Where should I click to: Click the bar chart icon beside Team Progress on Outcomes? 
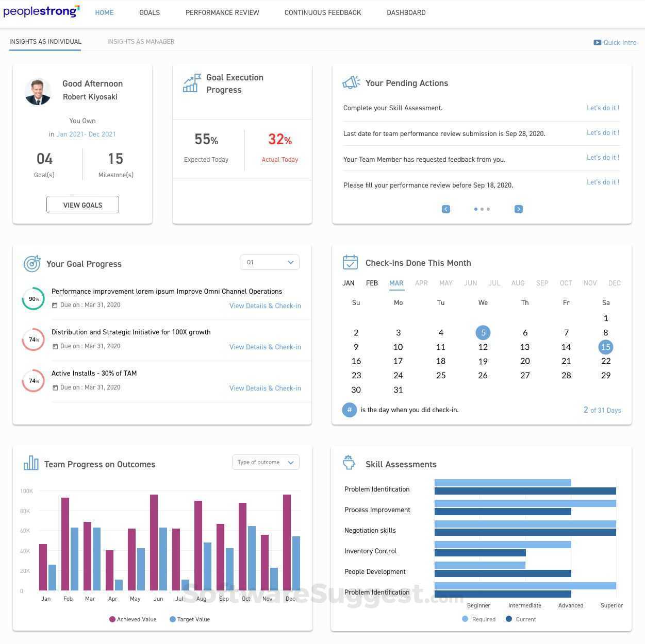[x=31, y=463]
